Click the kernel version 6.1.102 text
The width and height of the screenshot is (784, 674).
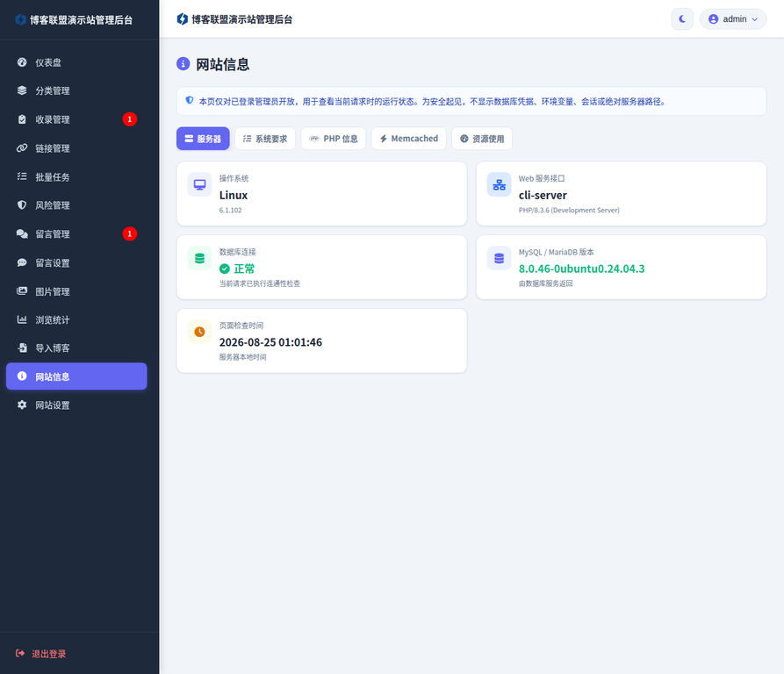[230, 211]
